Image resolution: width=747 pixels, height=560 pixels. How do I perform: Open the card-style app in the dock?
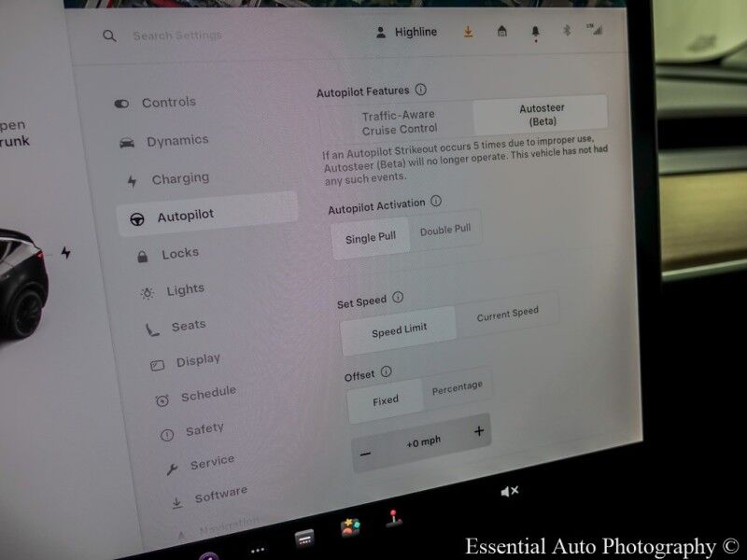[x=304, y=539]
